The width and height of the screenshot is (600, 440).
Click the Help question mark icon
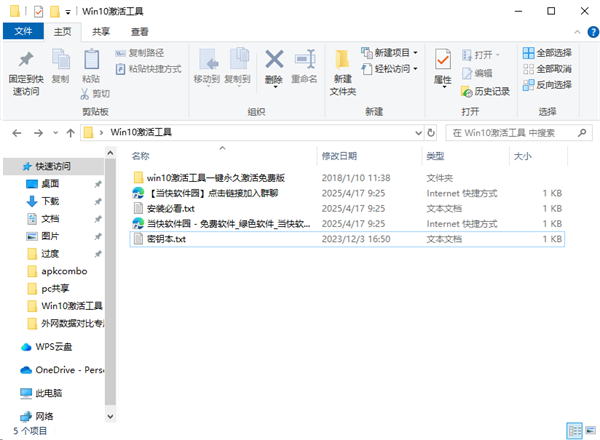click(x=593, y=32)
